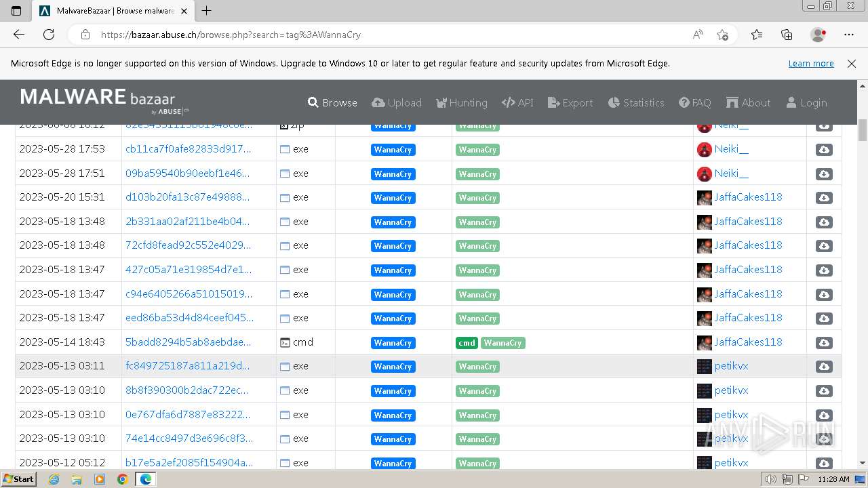This screenshot has height=488, width=868.
Task: Click the browser refresh icon
Action: 49,35
